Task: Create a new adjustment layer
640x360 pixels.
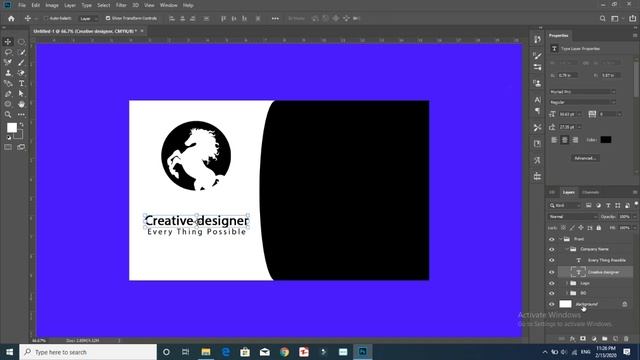Action: click(594, 339)
